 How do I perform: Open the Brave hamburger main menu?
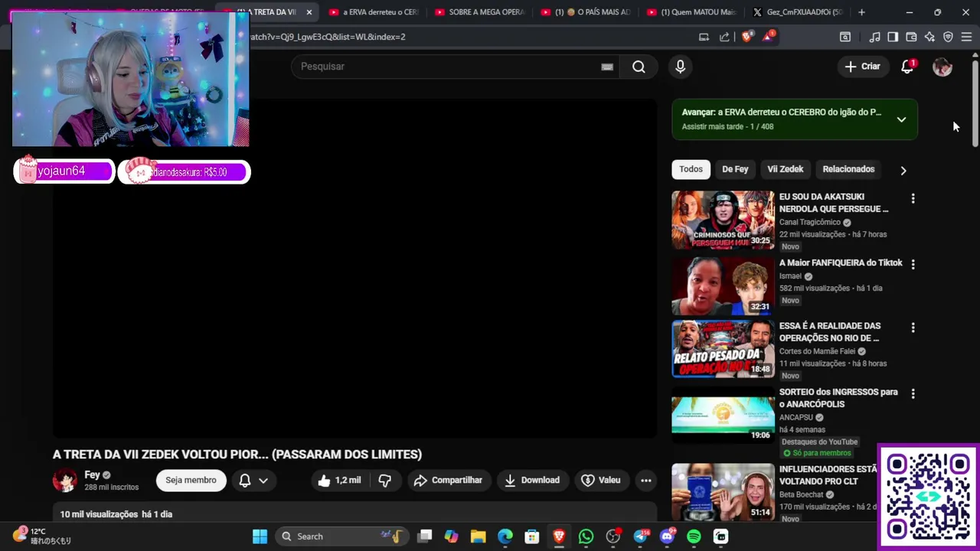point(966,37)
